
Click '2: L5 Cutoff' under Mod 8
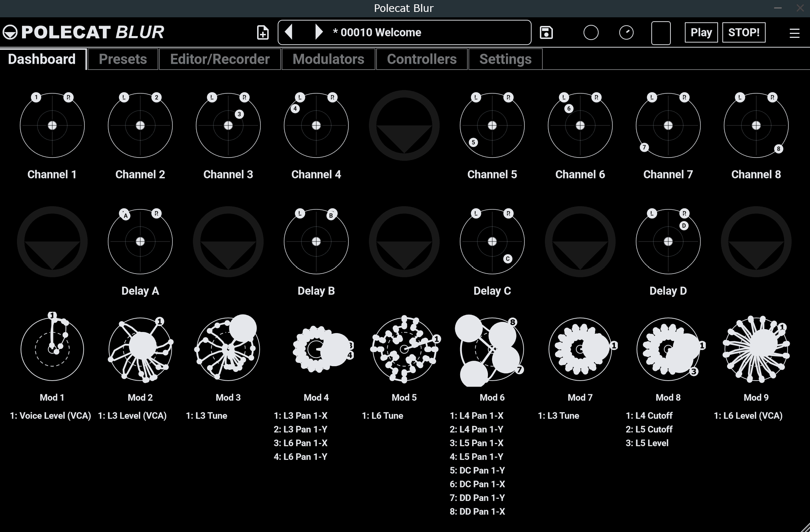(x=649, y=429)
